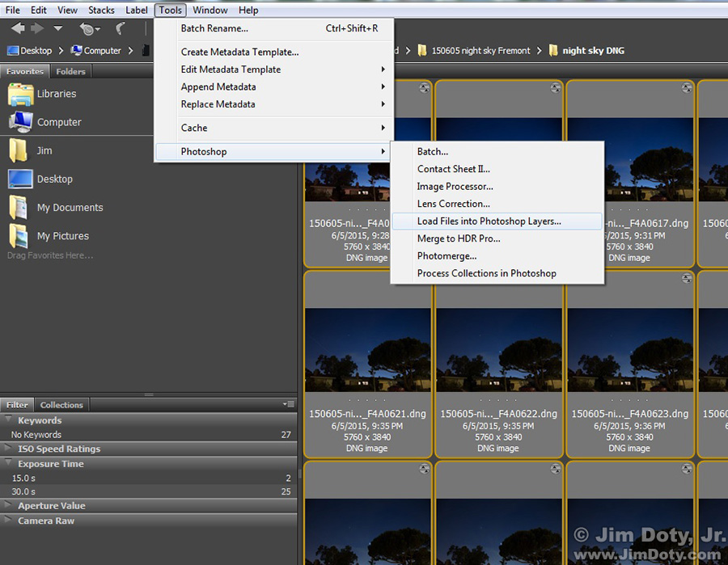Toggle the 15.0 s exposure filter
This screenshot has width=728, height=565.
(149, 478)
